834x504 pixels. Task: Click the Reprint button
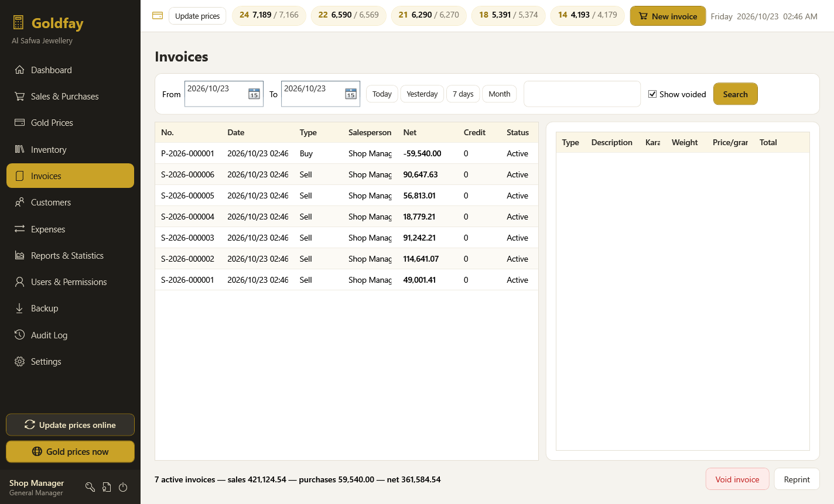pos(797,479)
